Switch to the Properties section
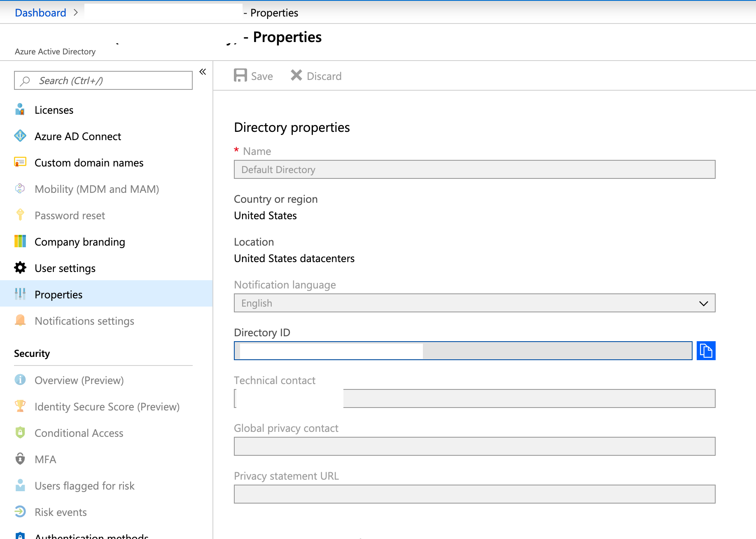Screen dimensions: 756x539 point(58,294)
